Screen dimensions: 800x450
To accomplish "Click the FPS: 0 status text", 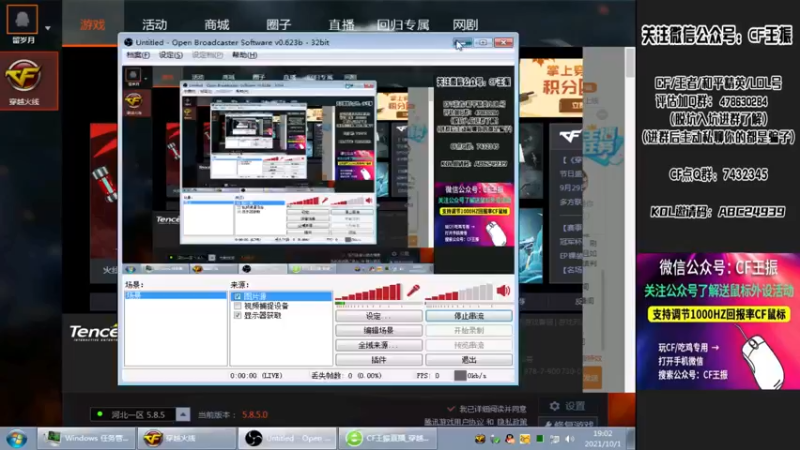I will pyautogui.click(x=428, y=376).
